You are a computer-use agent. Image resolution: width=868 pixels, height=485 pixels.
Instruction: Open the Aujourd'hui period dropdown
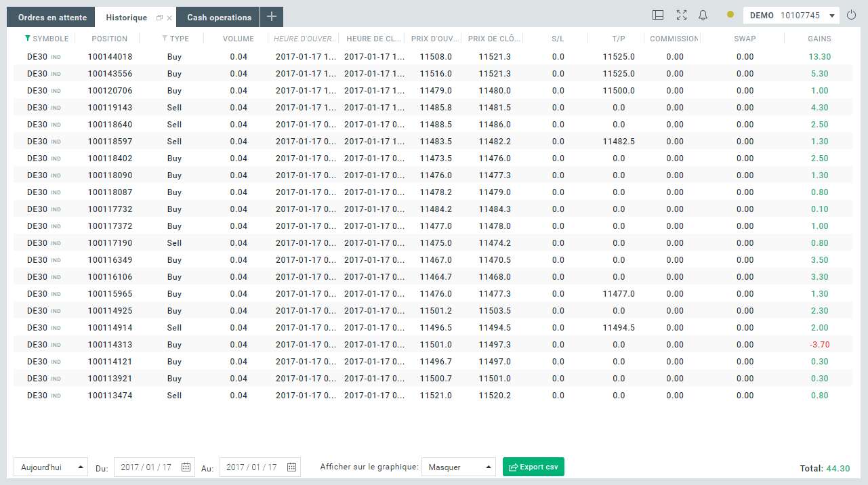pos(51,467)
